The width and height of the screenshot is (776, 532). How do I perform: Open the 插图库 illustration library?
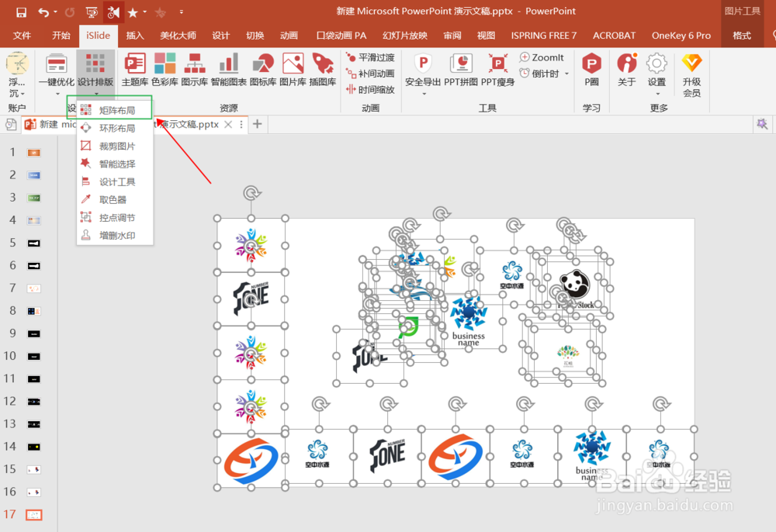tap(323, 70)
